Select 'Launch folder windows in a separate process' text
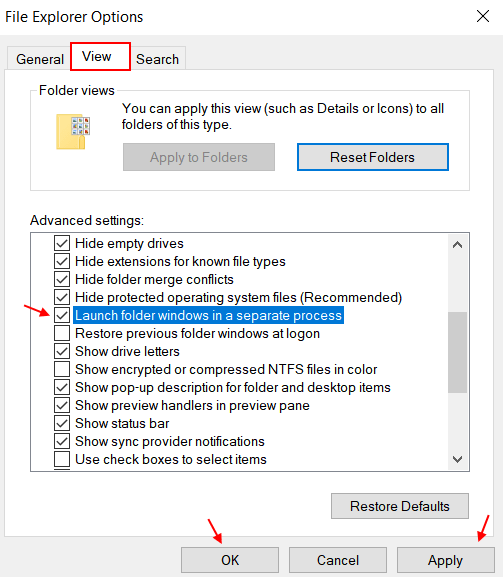Image resolution: width=503 pixels, height=577 pixels. click(208, 315)
